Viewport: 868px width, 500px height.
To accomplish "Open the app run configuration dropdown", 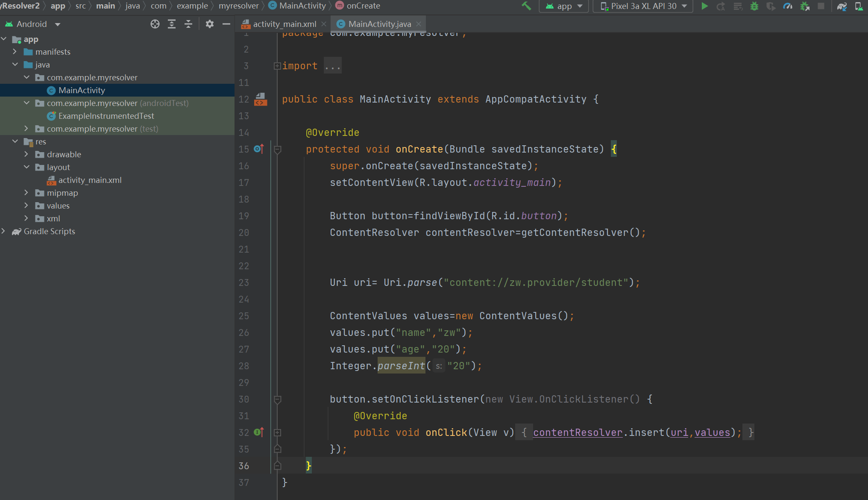I will click(x=564, y=6).
